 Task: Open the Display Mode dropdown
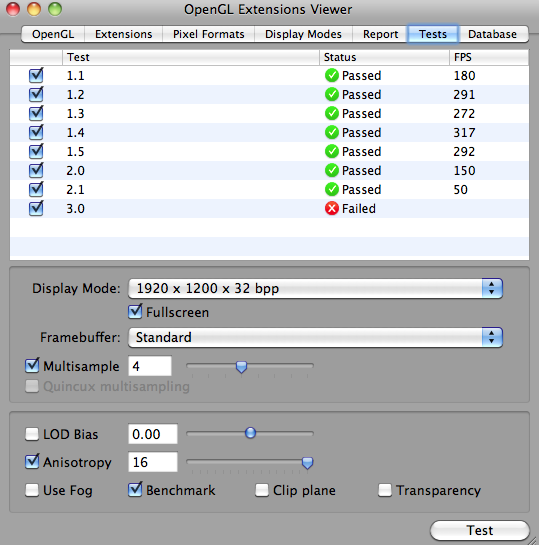point(315,288)
